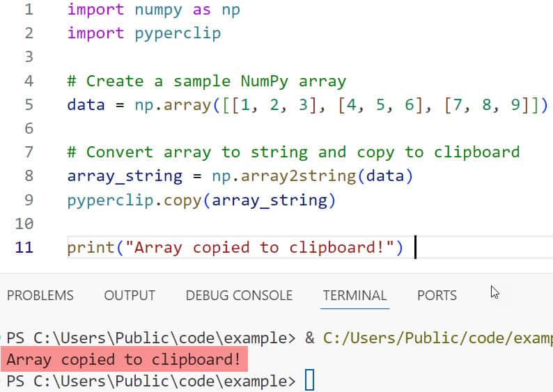The image size is (553, 392).
Task: Click line number 1 in gutter
Action: (x=29, y=9)
